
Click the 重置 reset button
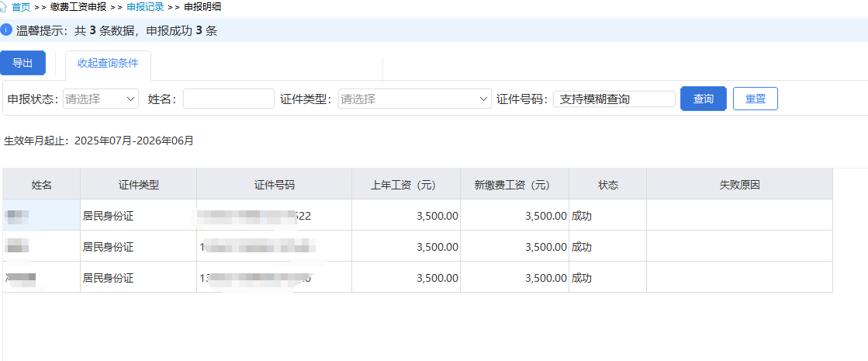(755, 99)
